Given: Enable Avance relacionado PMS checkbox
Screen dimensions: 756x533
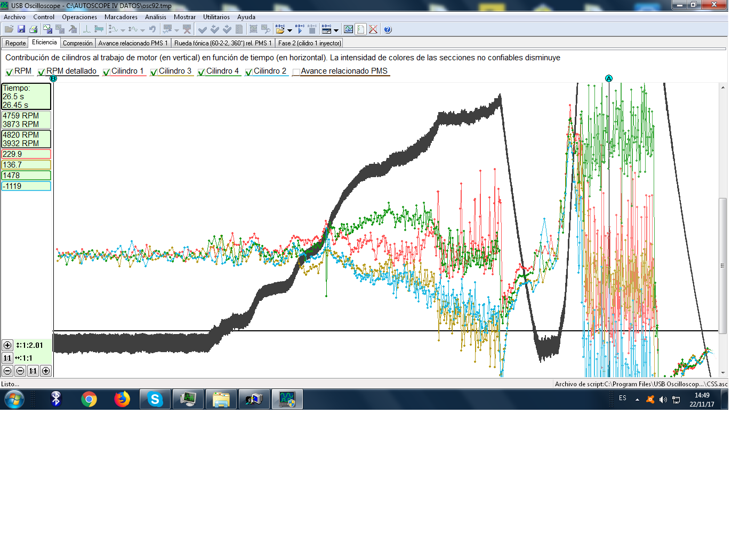Looking at the screenshot, I should tap(296, 71).
